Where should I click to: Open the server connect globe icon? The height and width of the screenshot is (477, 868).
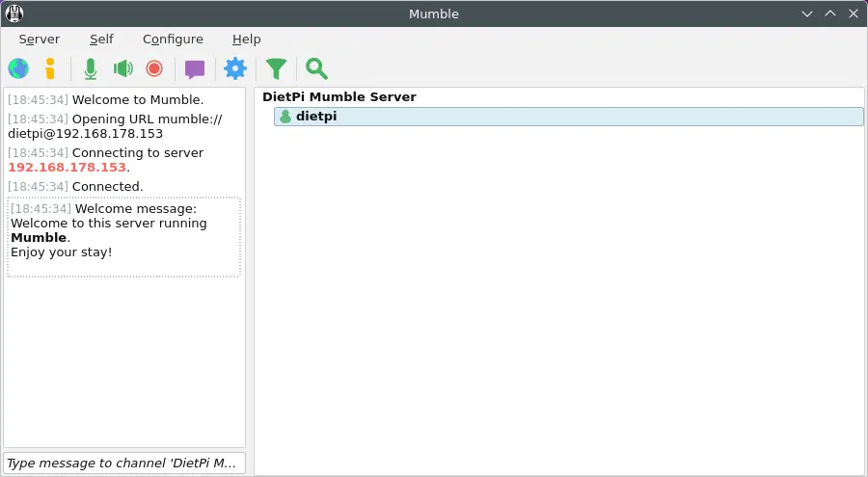coord(18,68)
